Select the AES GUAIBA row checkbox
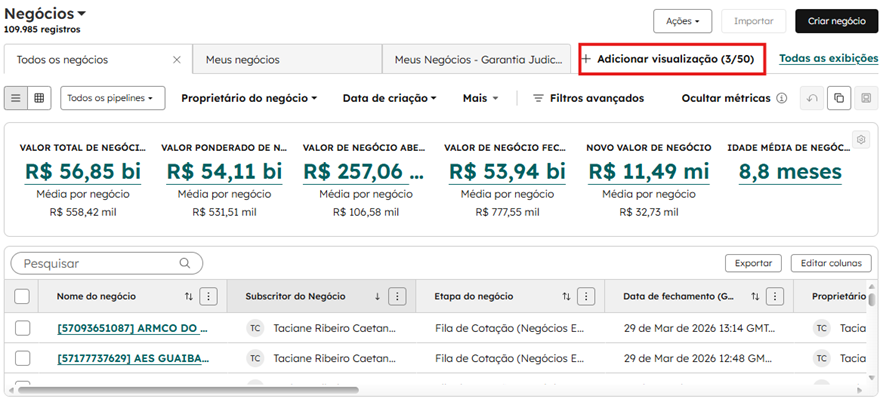 tap(22, 358)
